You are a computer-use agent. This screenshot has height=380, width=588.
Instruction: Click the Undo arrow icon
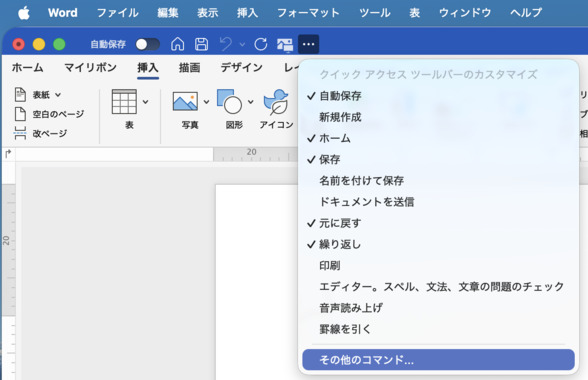tap(226, 44)
